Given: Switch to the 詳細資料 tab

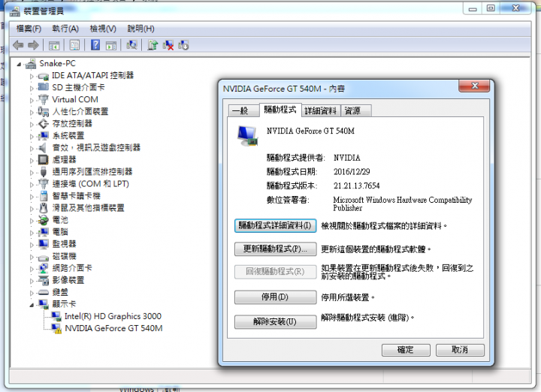Looking at the screenshot, I should 321,110.
